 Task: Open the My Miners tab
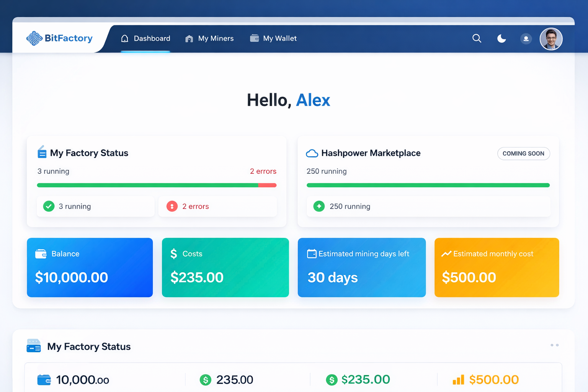[x=209, y=38]
